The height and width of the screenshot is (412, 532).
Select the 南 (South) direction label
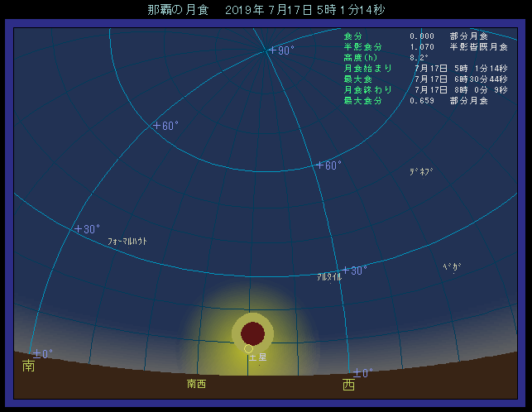(28, 366)
